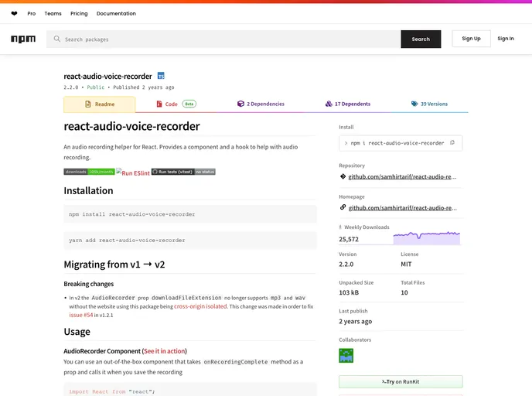Viewport: 532px width, 396px height.
Task: Open Documentation link in top bar
Action: (116, 14)
